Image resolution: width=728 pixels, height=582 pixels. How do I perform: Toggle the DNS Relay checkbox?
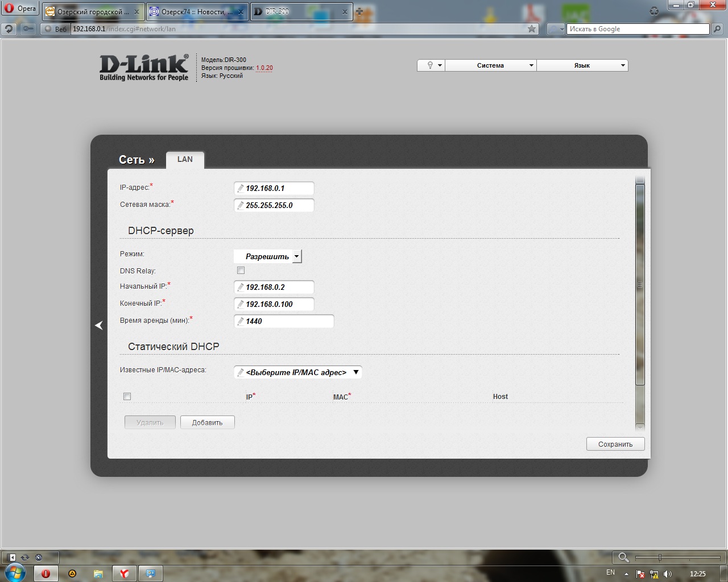241,271
